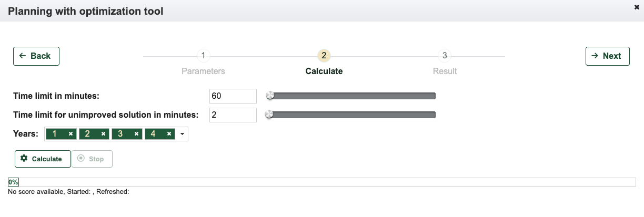Remove year 3 tag with its x
Screen dimensions: 644x217
point(136,134)
